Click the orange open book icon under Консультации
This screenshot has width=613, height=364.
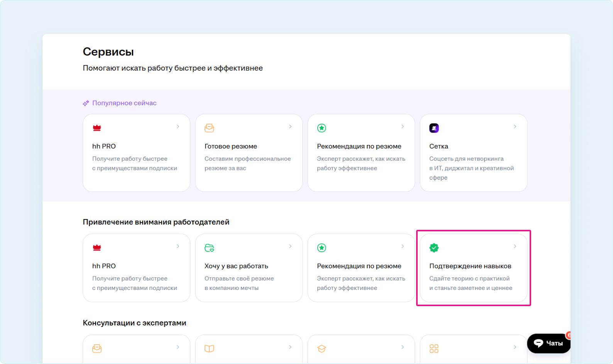point(209,349)
